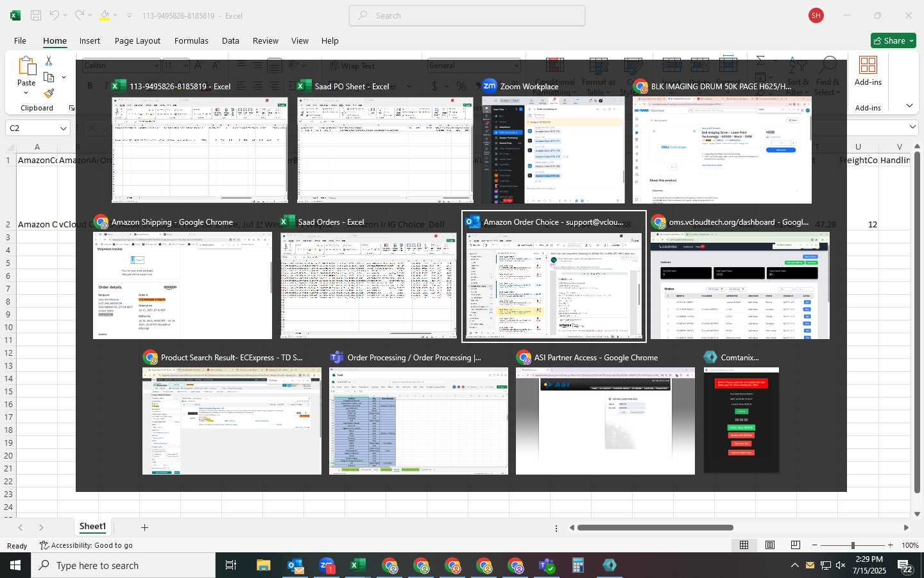
Task: Switch to the Page Layout tab
Action: pos(137,40)
